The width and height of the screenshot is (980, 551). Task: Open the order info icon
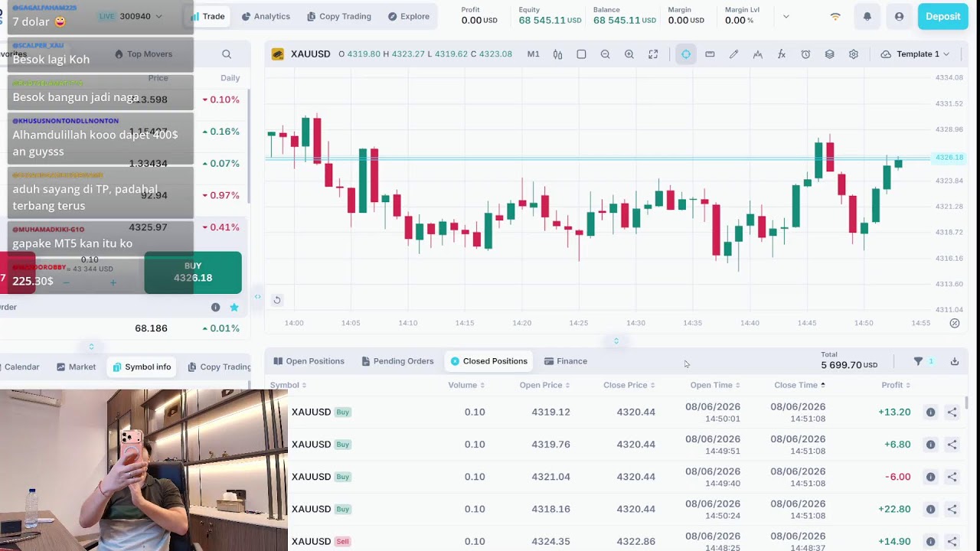click(215, 307)
